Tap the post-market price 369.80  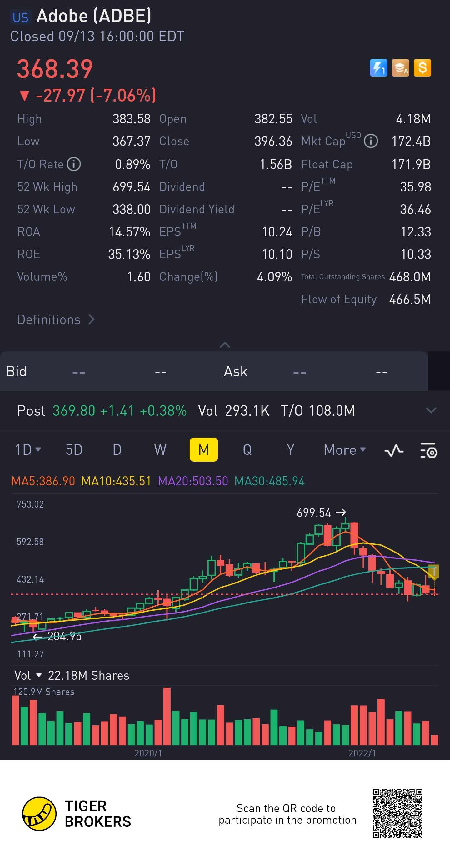pos(74,411)
